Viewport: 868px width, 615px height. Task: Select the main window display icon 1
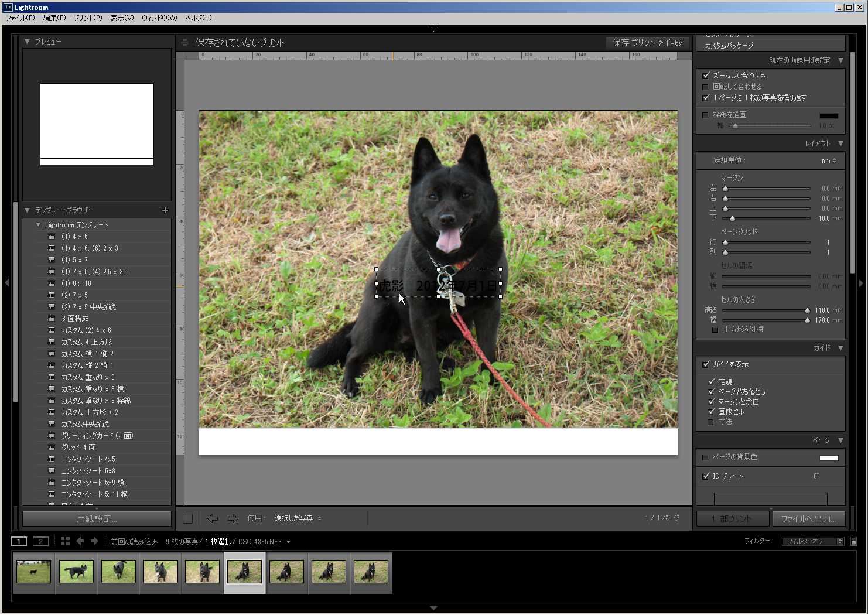(19, 541)
